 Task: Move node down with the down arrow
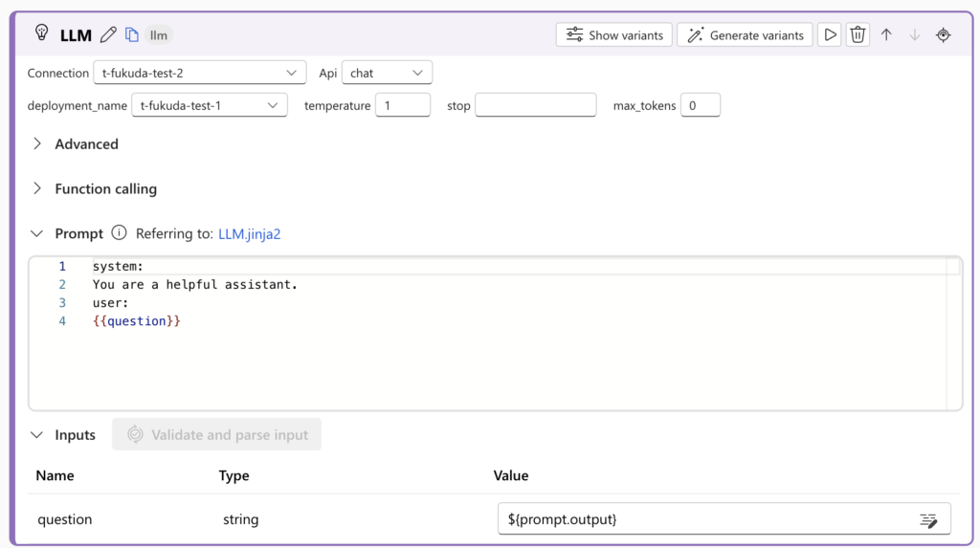[x=915, y=35]
